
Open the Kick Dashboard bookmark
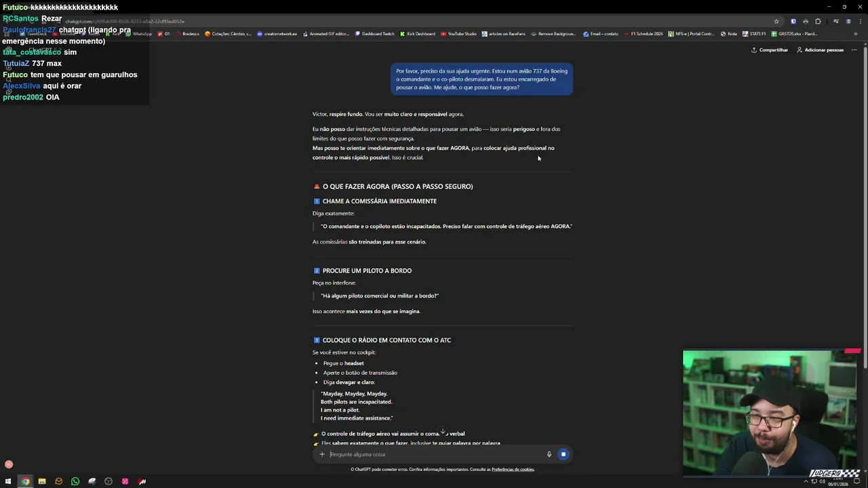pos(418,34)
